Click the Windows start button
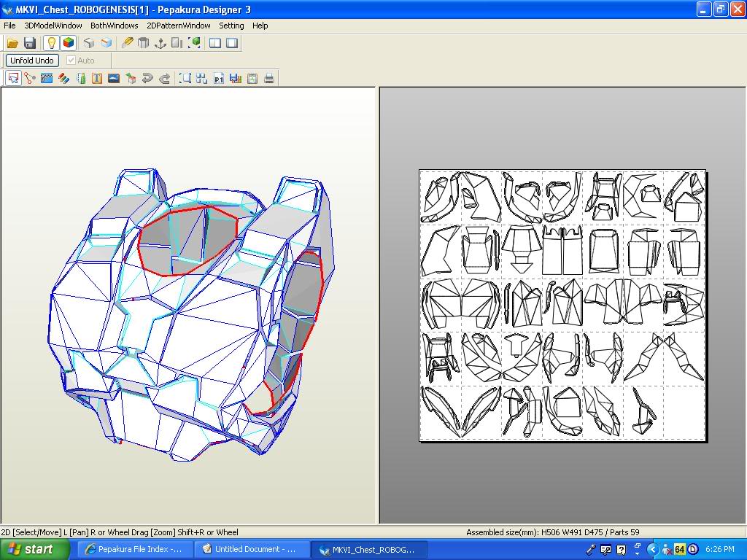 pyautogui.click(x=34, y=550)
